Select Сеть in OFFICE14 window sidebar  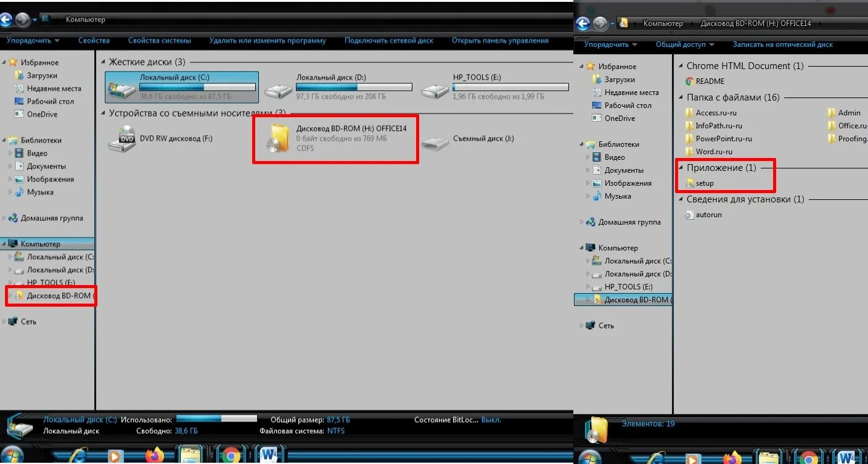600,326
